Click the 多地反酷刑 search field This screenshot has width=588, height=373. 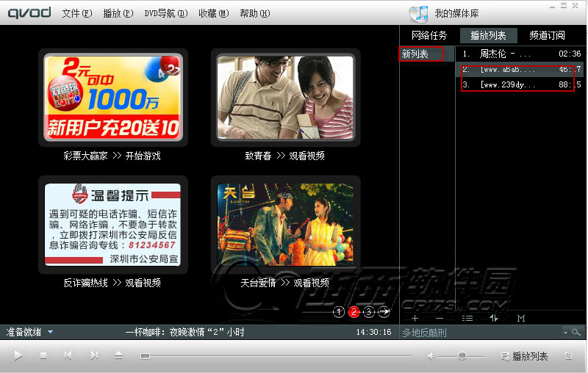[x=481, y=332]
